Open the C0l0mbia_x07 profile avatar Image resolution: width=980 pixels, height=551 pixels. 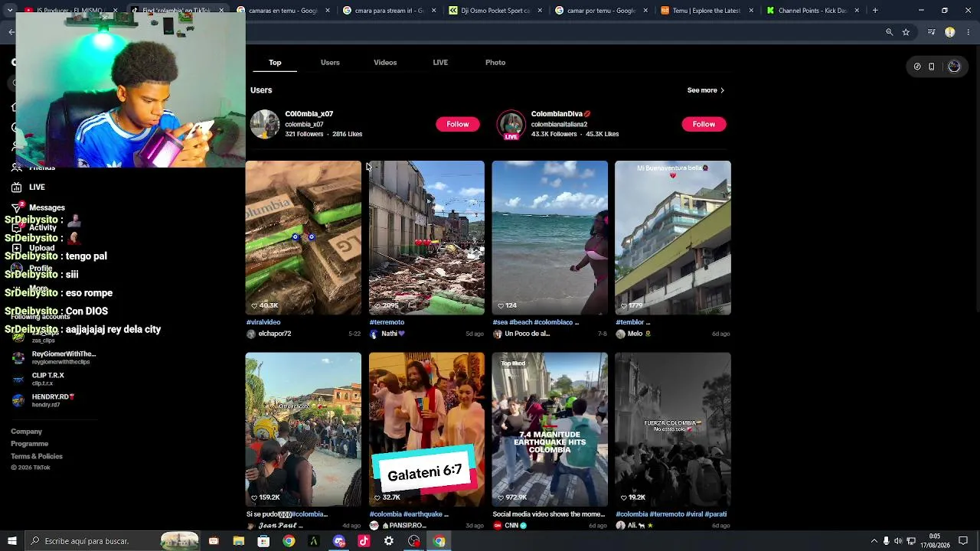[x=265, y=124]
